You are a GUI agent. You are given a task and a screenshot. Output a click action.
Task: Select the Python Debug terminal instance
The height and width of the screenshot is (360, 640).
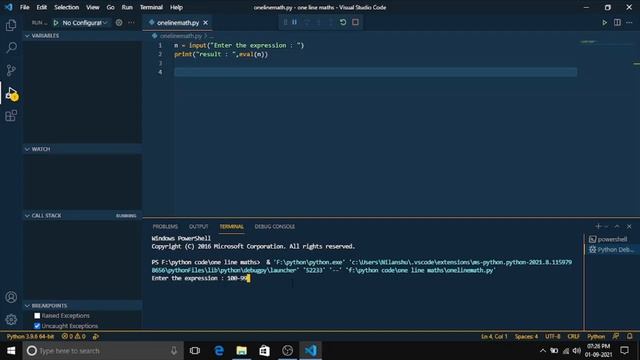click(x=611, y=249)
